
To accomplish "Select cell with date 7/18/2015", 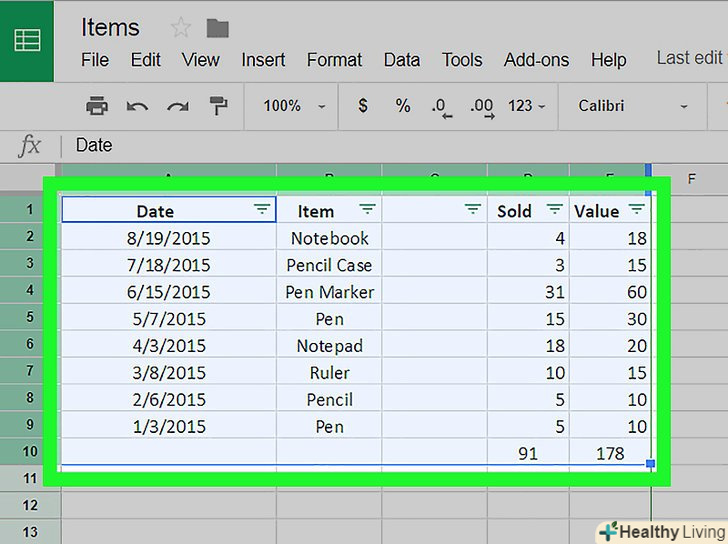I will pyautogui.click(x=169, y=265).
